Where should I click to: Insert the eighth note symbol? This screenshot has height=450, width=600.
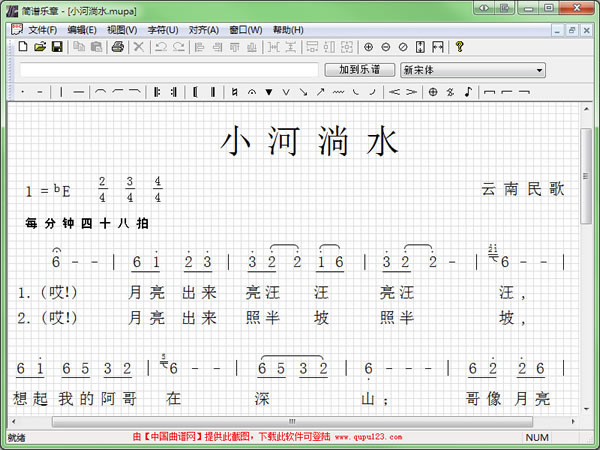pos(467,92)
